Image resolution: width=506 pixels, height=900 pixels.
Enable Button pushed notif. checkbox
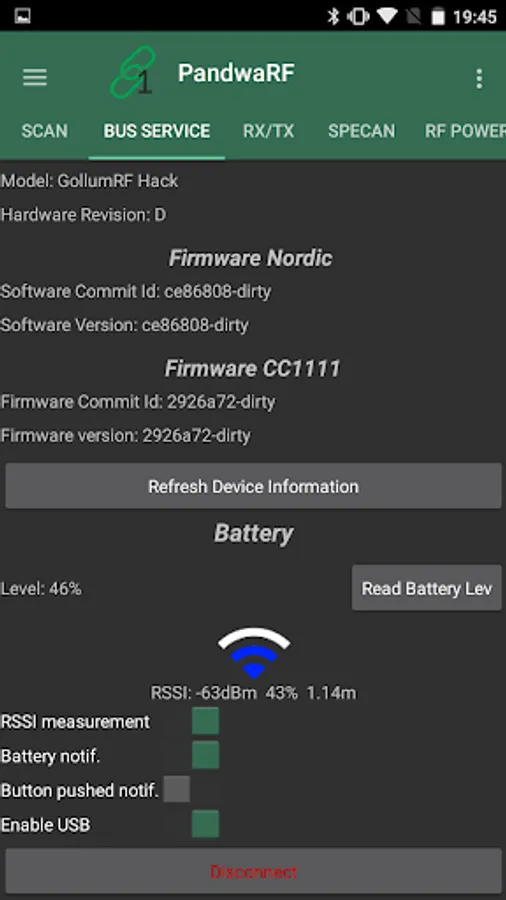(177, 789)
